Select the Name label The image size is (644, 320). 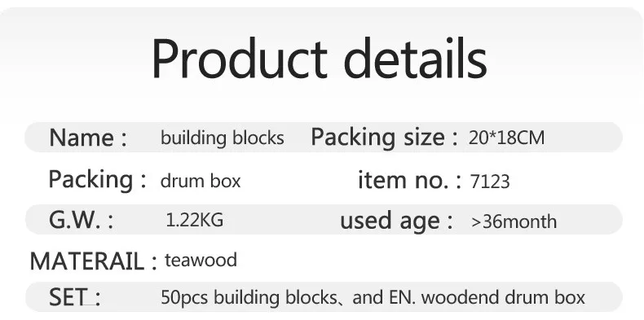click(x=88, y=138)
